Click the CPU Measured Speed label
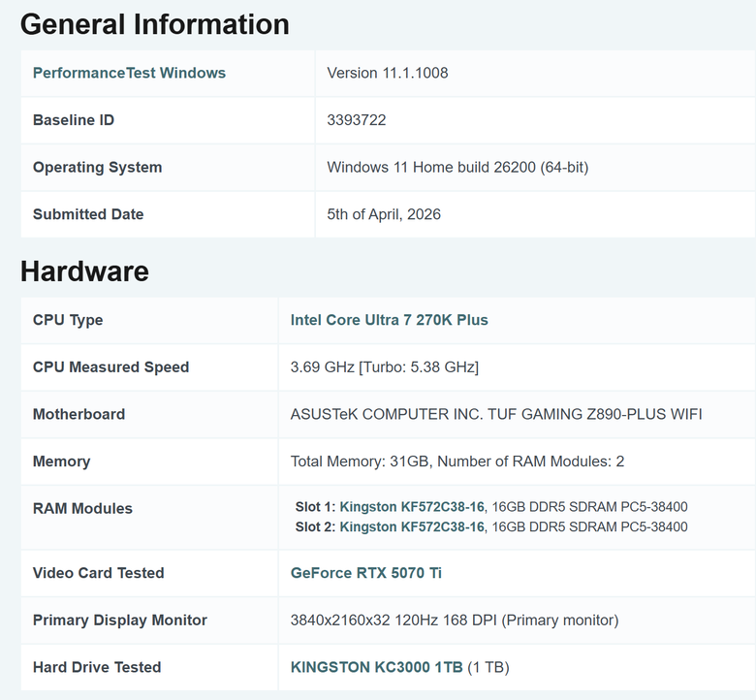Screen dimensions: 756x700 click(x=110, y=367)
